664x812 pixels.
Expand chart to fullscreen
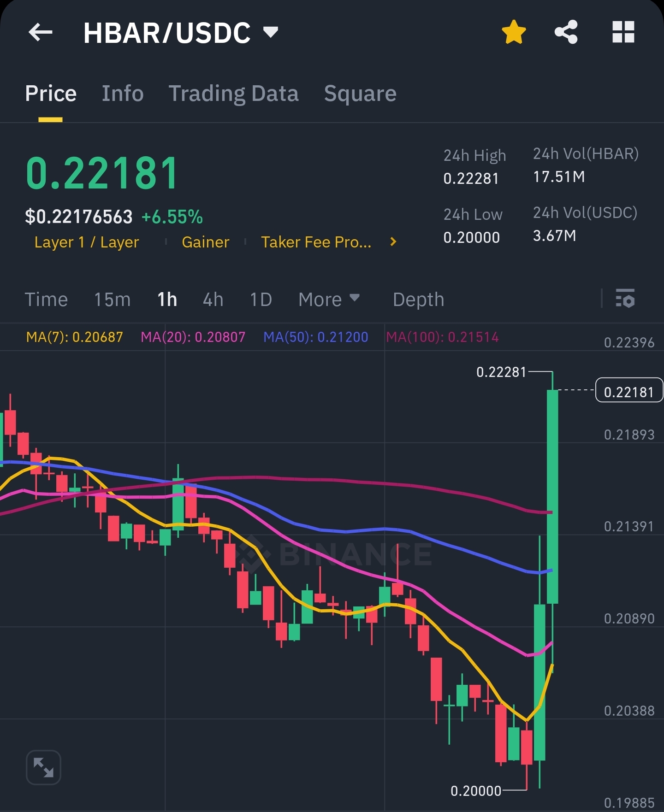(x=43, y=767)
